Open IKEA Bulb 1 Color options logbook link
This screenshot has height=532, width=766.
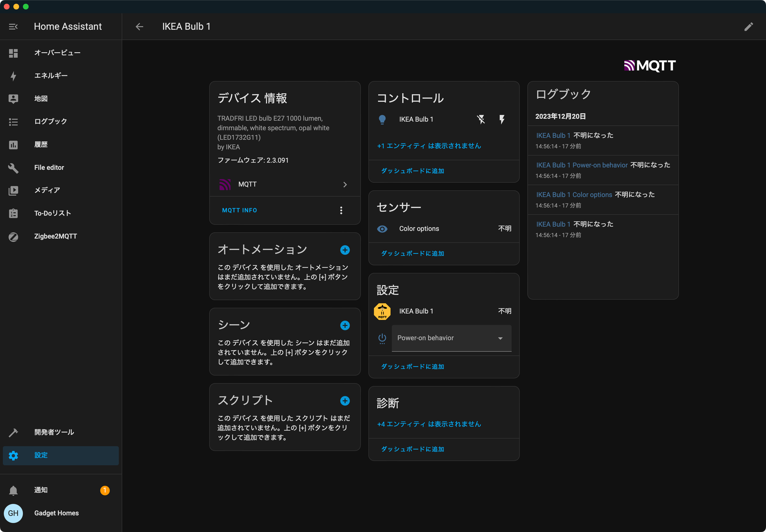pos(574,195)
